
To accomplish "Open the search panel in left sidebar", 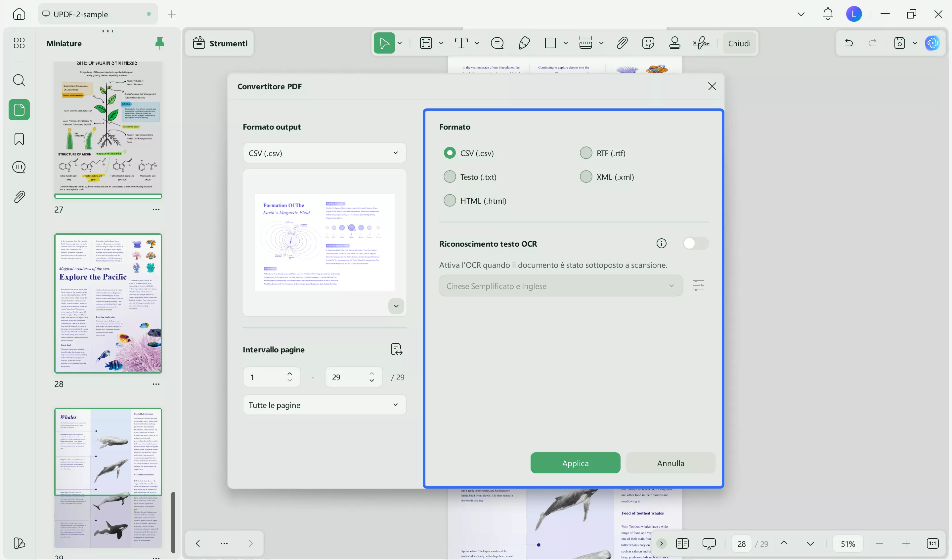I will coord(19,80).
